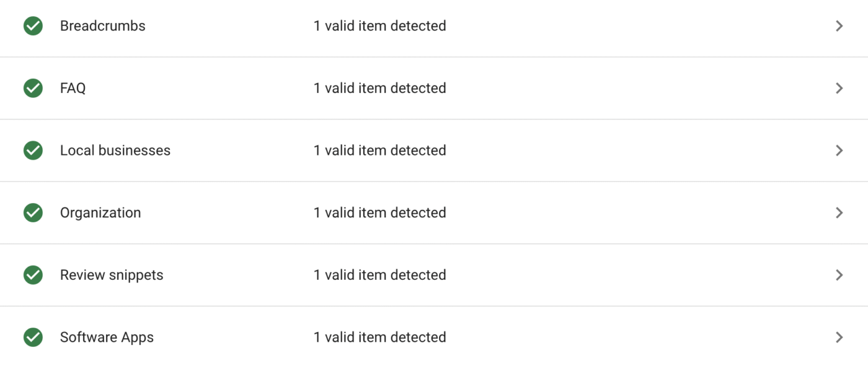This screenshot has width=868, height=366.
Task: Click the Review snippets row label
Action: click(x=112, y=275)
